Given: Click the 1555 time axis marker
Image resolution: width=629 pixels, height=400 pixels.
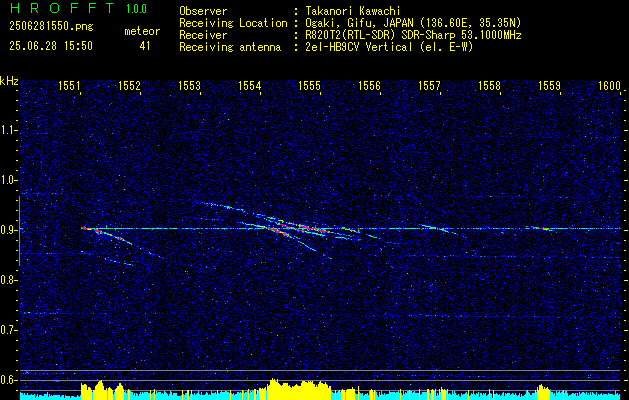Looking at the screenshot, I should click(310, 85).
